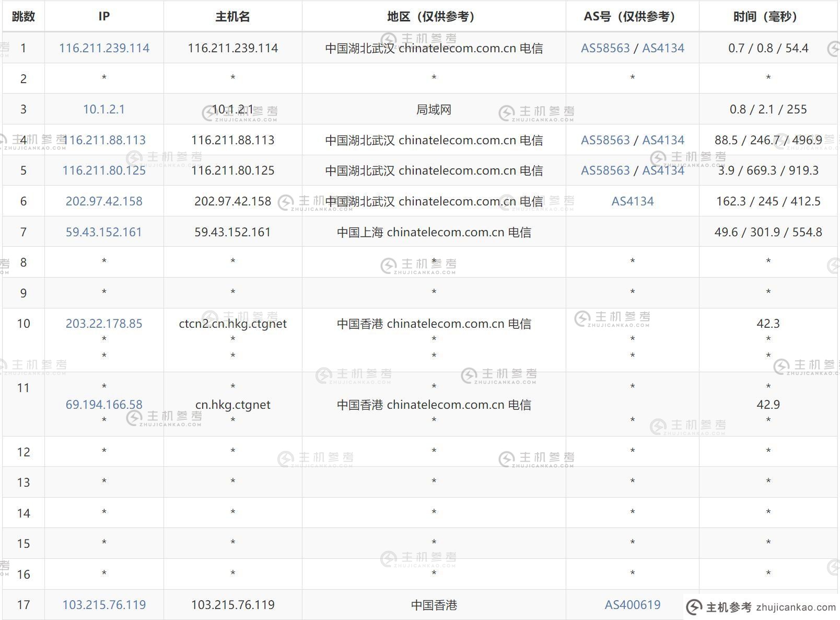Click time value 3.9 / 669.3 / 919.3

pos(768,170)
